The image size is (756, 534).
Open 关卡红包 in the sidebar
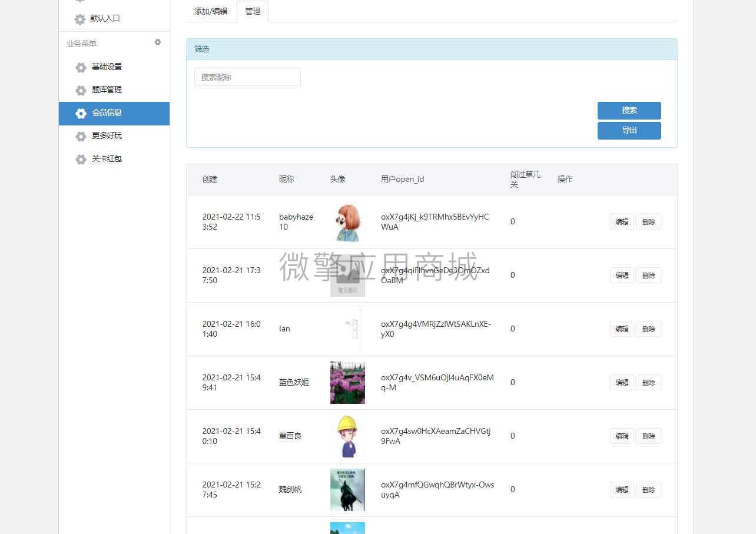[x=114, y=159]
